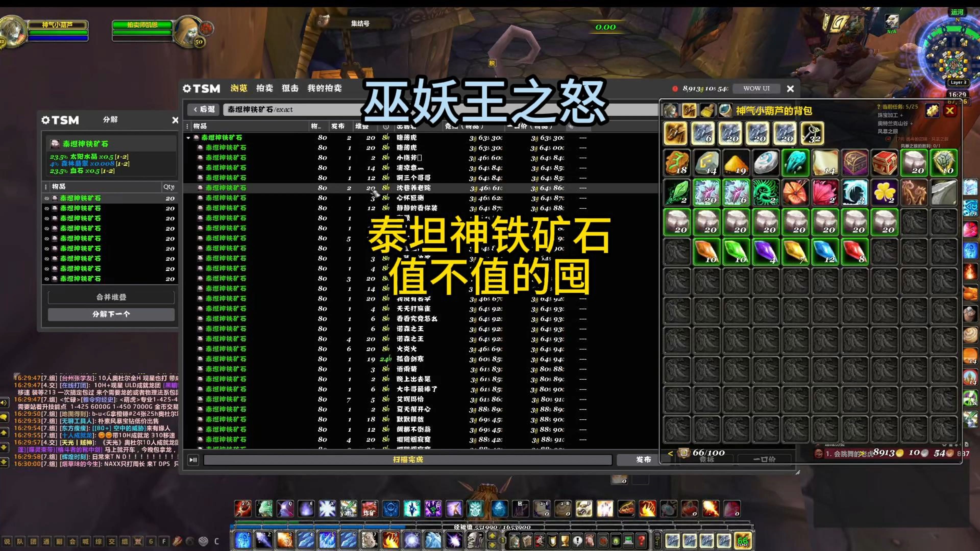
Task: Open help via red question mark micro button
Action: coord(641,540)
